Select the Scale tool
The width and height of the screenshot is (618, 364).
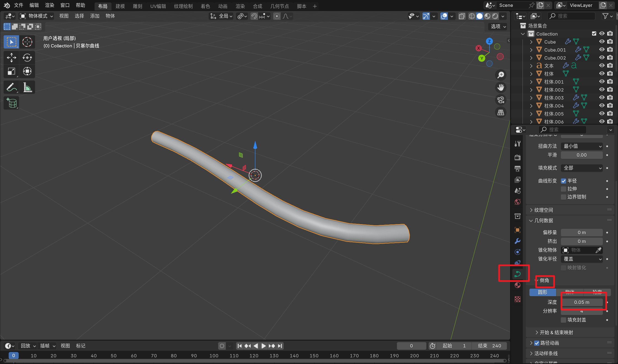pos(11,71)
